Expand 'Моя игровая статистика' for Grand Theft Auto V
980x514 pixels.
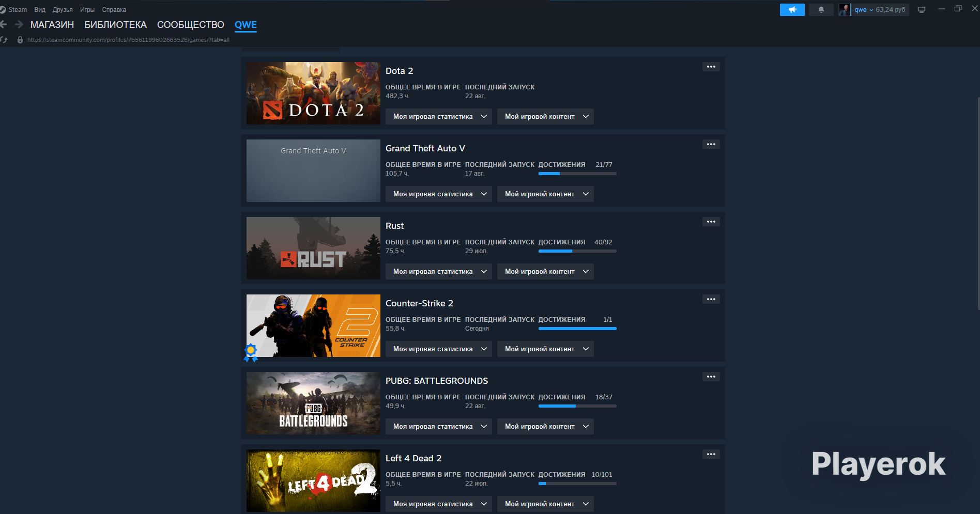439,194
